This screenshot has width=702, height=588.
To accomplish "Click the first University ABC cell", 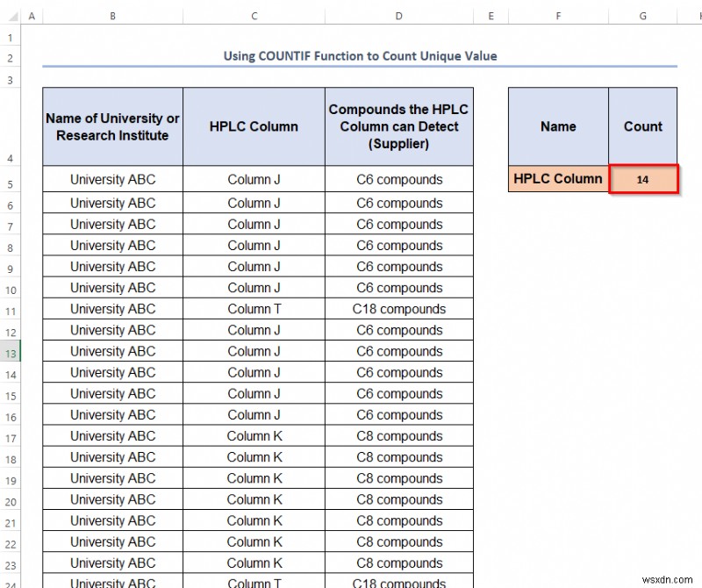I will click(111, 179).
